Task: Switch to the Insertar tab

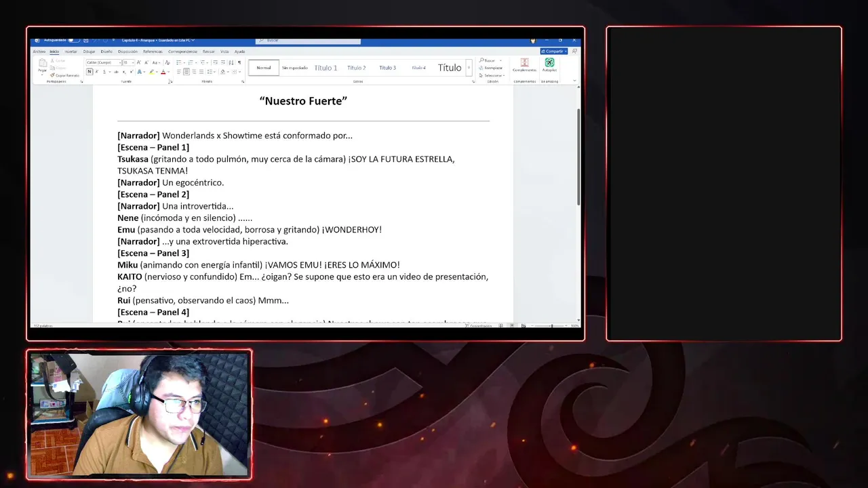Action: pos(71,52)
